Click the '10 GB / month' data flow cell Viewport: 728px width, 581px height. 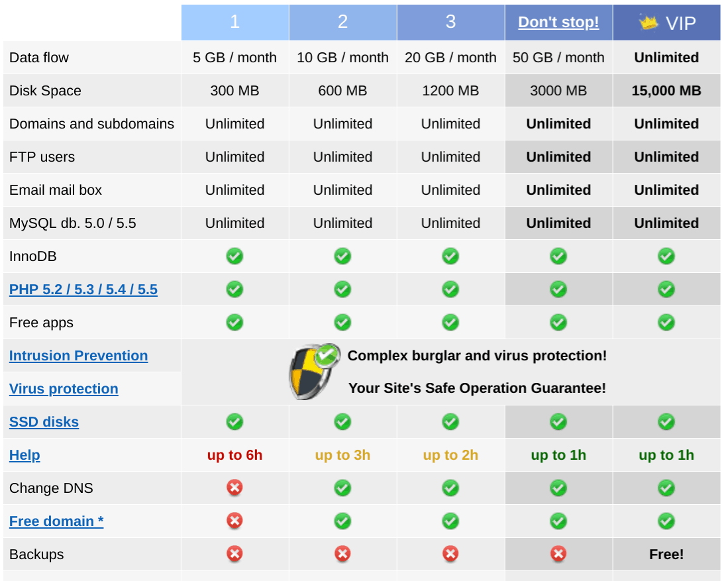coord(342,58)
